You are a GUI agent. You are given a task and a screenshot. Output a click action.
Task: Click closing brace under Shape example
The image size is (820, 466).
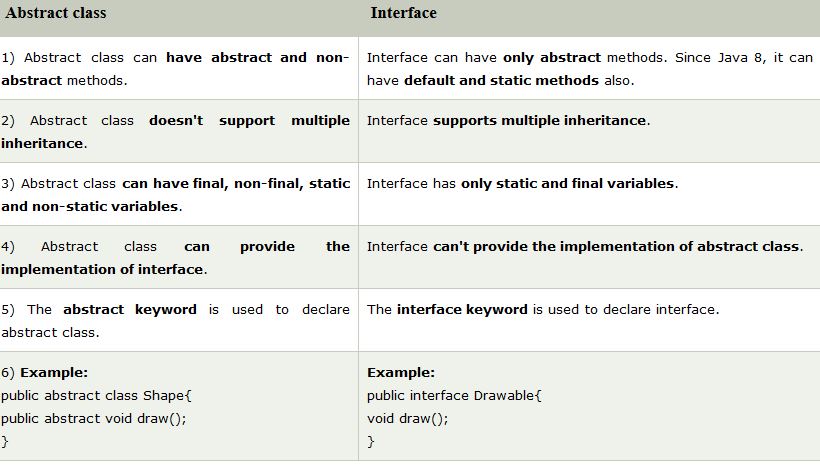[5, 440]
